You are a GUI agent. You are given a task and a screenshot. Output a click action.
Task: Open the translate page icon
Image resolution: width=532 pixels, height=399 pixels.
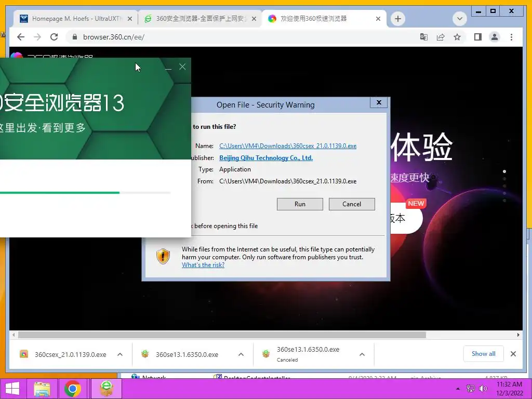424,37
